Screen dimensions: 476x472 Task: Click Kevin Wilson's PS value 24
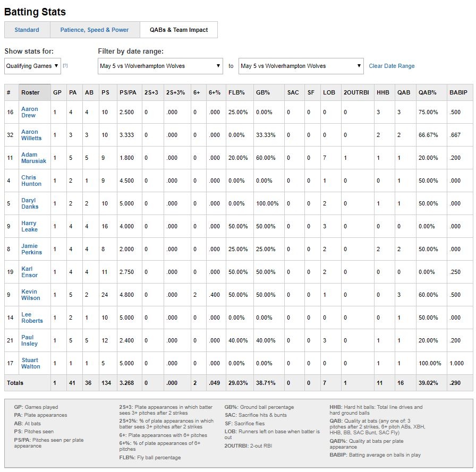105,295
